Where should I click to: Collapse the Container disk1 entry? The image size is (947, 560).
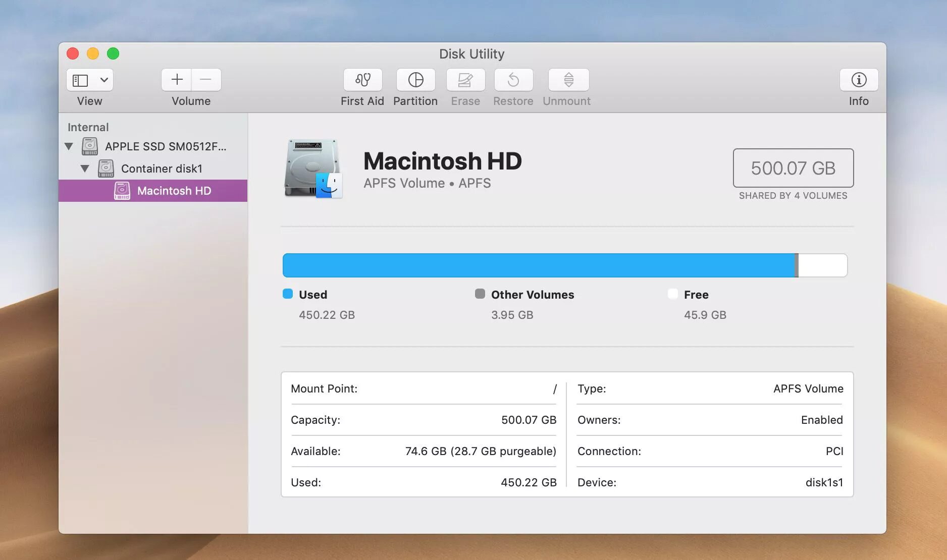[85, 169]
